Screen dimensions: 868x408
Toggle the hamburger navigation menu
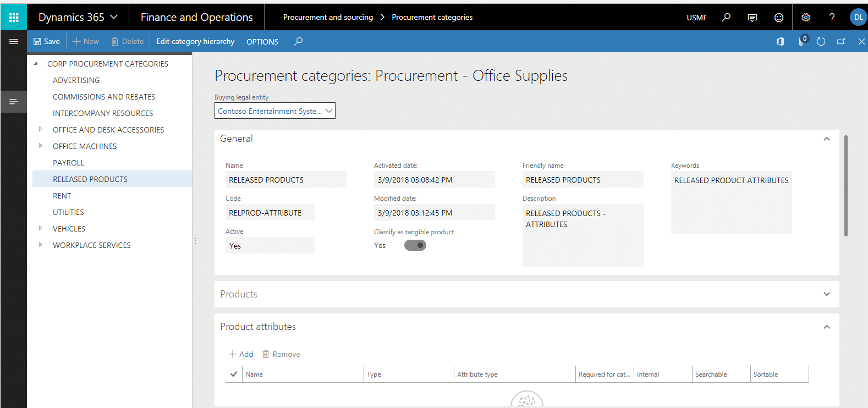pos(14,41)
